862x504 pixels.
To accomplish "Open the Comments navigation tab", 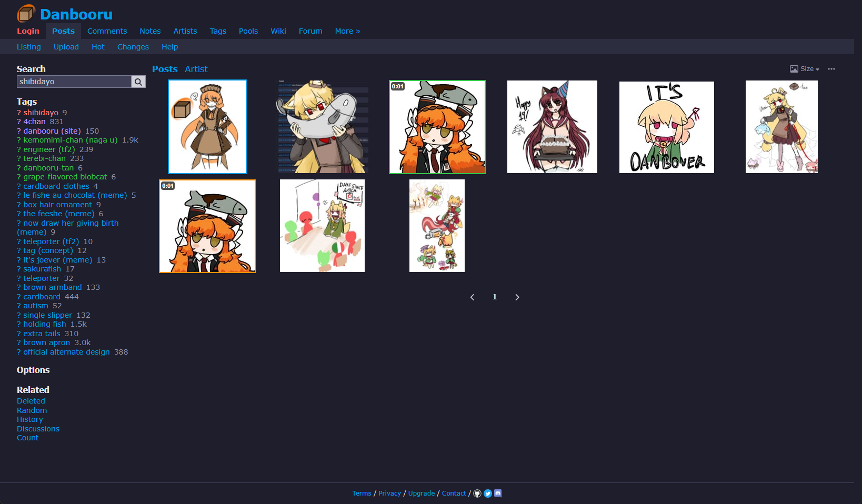I will [107, 31].
